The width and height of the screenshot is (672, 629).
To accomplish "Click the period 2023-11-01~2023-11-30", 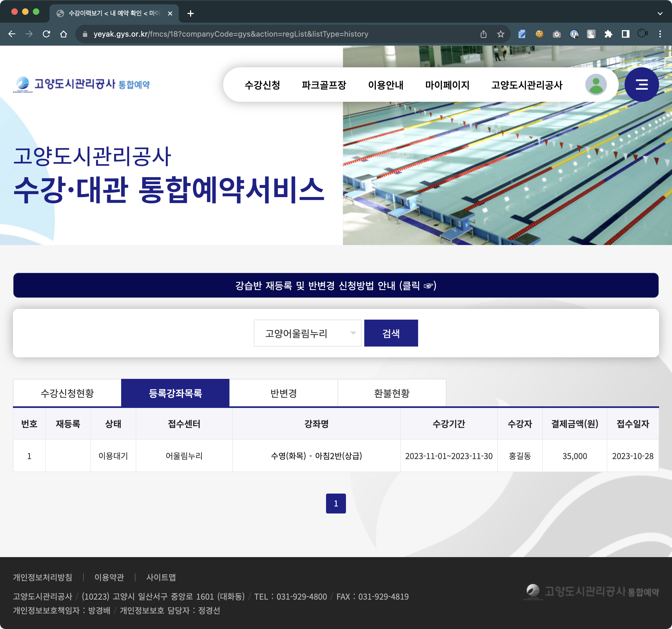I will [x=449, y=456].
